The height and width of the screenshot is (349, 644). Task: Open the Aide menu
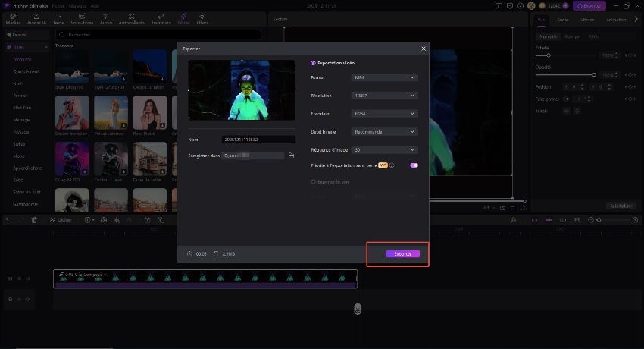(x=95, y=6)
